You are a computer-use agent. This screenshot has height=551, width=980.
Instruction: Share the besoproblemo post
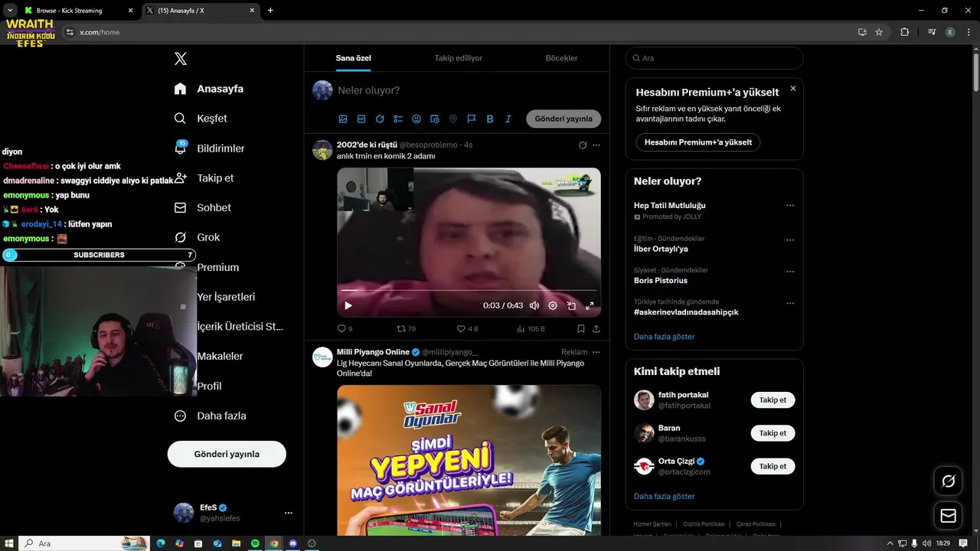click(596, 328)
